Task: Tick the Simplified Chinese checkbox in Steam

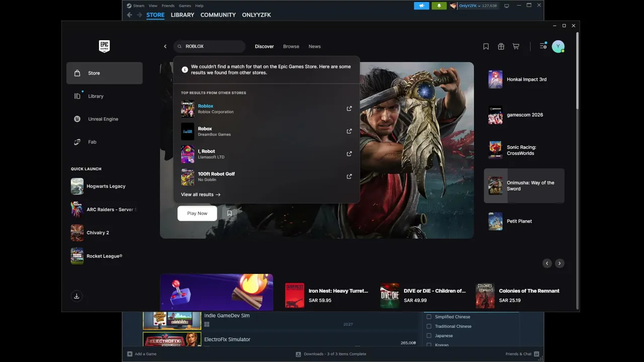Action: tap(429, 317)
